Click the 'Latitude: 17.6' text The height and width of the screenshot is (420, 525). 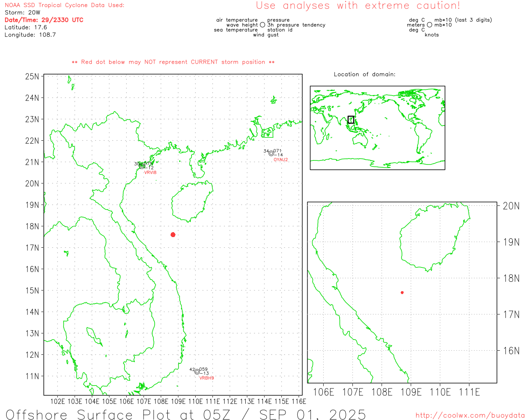click(x=26, y=27)
